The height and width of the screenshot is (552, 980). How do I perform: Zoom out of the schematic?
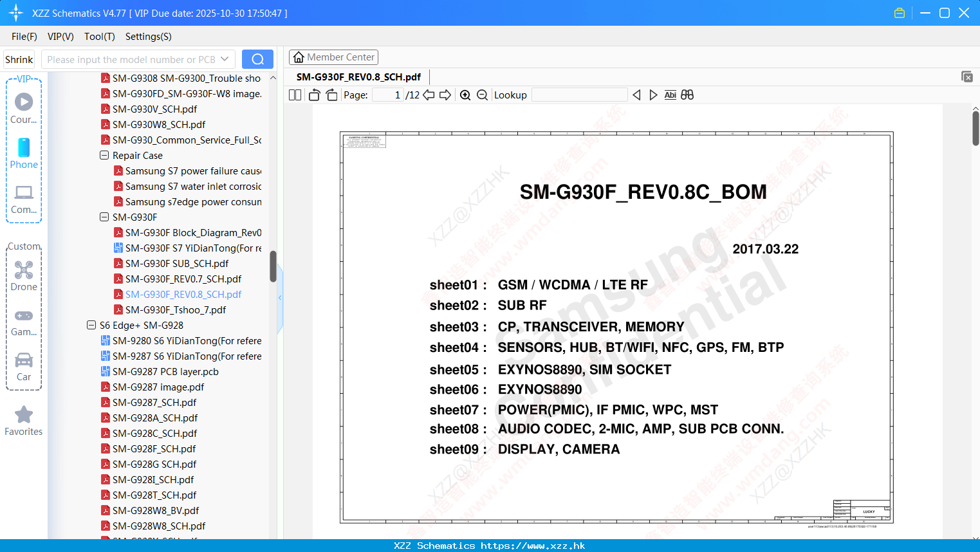(482, 95)
